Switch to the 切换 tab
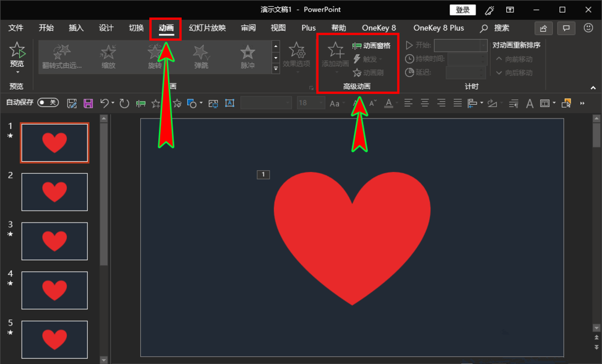602x364 pixels. click(x=136, y=28)
